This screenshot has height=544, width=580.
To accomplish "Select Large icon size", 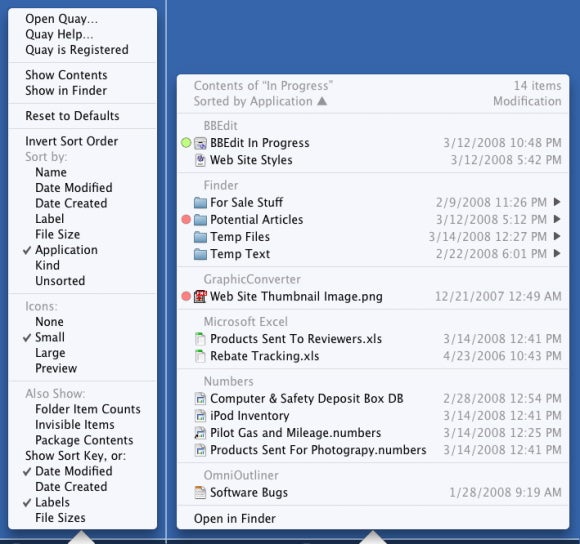I will (50, 353).
